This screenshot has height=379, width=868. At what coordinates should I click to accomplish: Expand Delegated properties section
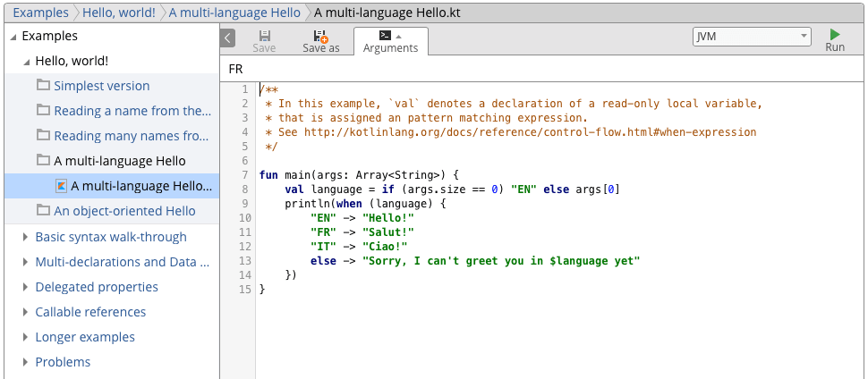[x=25, y=287]
